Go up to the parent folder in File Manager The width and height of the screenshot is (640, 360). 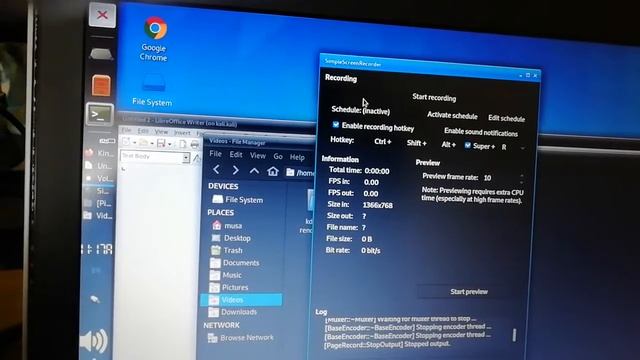pyautogui.click(x=254, y=171)
